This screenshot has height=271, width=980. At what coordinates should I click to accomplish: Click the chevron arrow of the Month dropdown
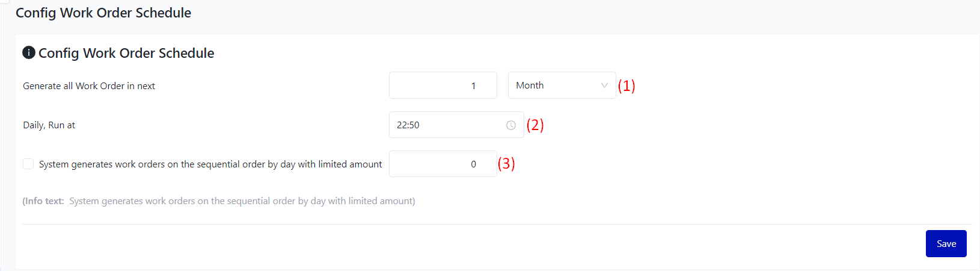point(604,86)
